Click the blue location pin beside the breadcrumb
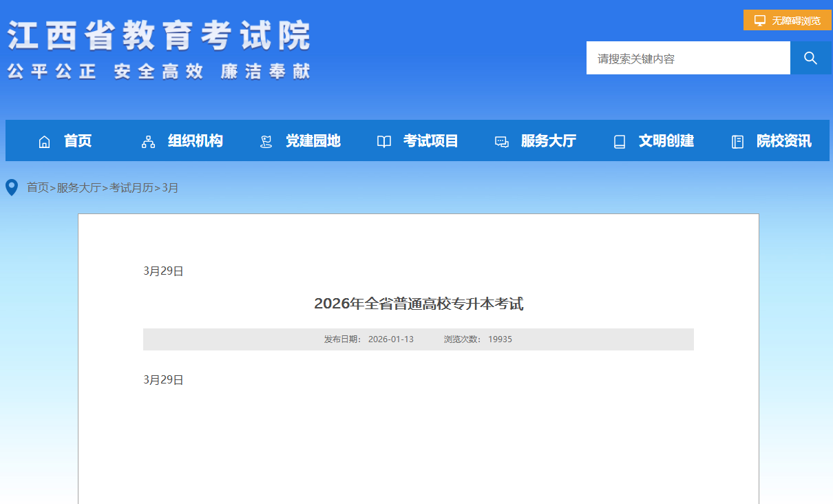Screen dimensions: 833x504 [11, 187]
